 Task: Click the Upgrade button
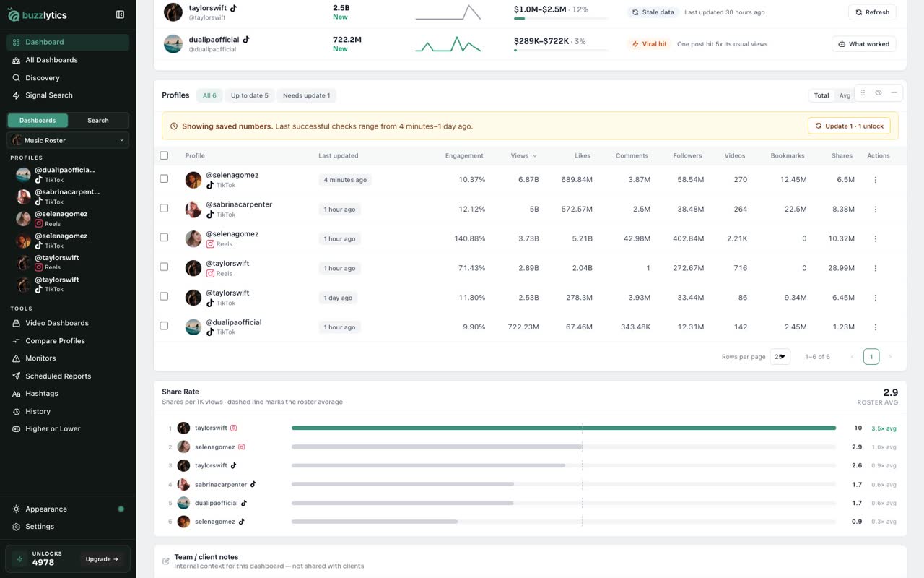click(102, 559)
